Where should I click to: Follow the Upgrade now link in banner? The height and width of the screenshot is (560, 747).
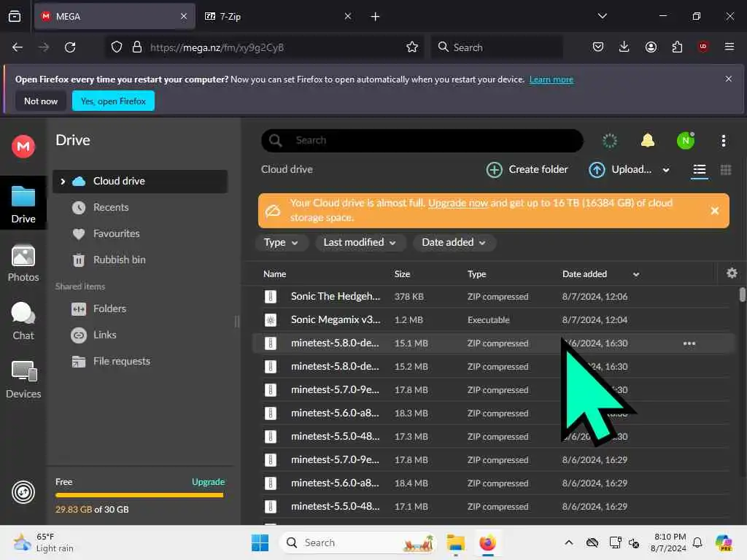pos(458,203)
